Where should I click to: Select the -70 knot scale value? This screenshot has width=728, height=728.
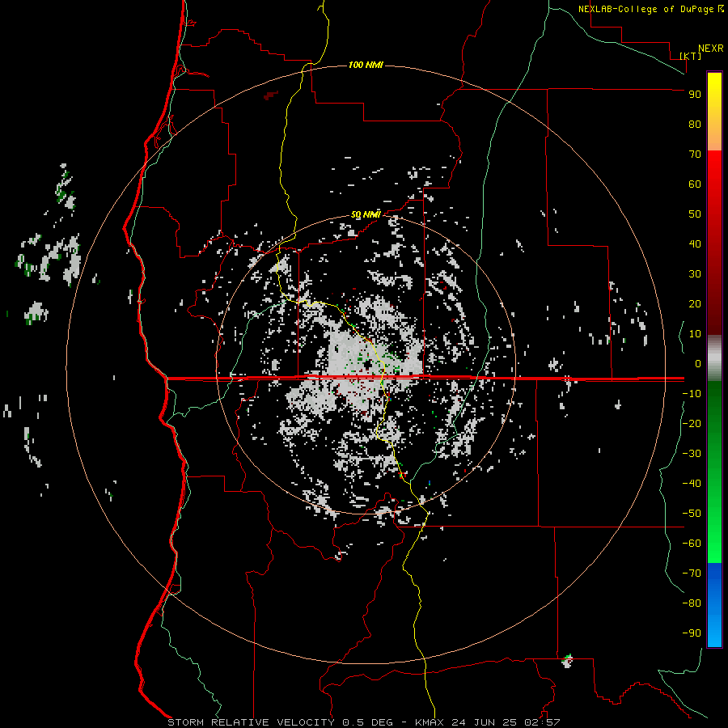point(692,573)
